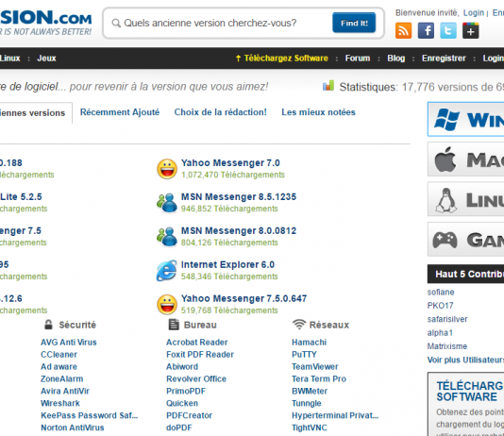The width and height of the screenshot is (504, 436).
Task: Open the Forum nav link
Action: point(358,59)
